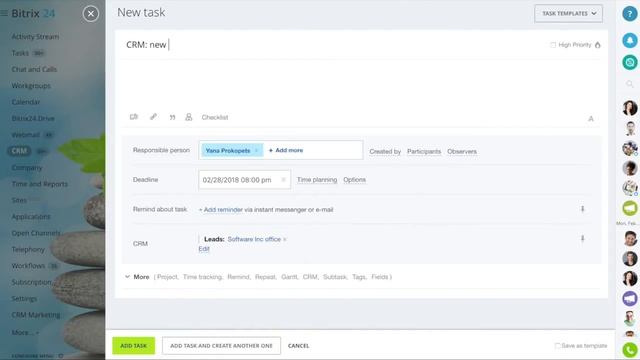
Task: Expand More items in left menu
Action: pyautogui.click(x=25, y=333)
